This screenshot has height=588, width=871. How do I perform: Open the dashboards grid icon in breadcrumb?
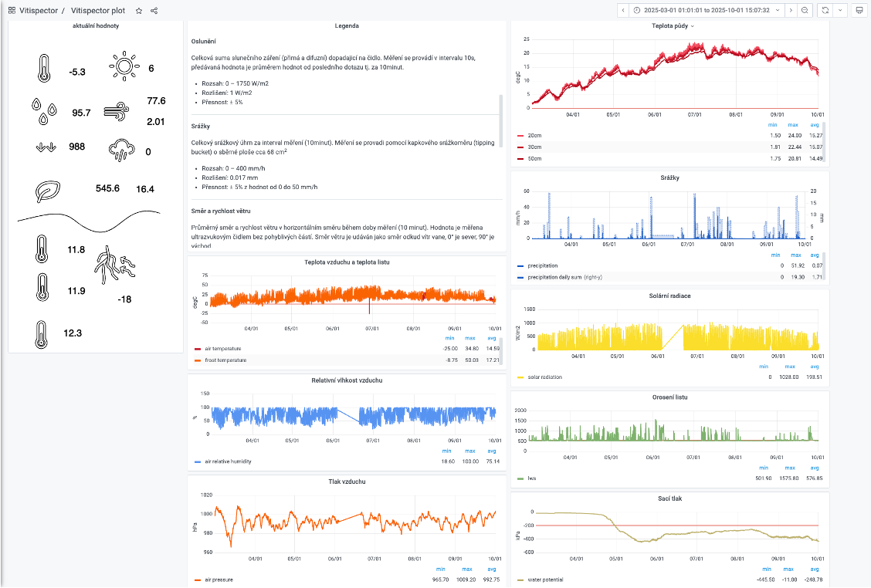click(12, 11)
